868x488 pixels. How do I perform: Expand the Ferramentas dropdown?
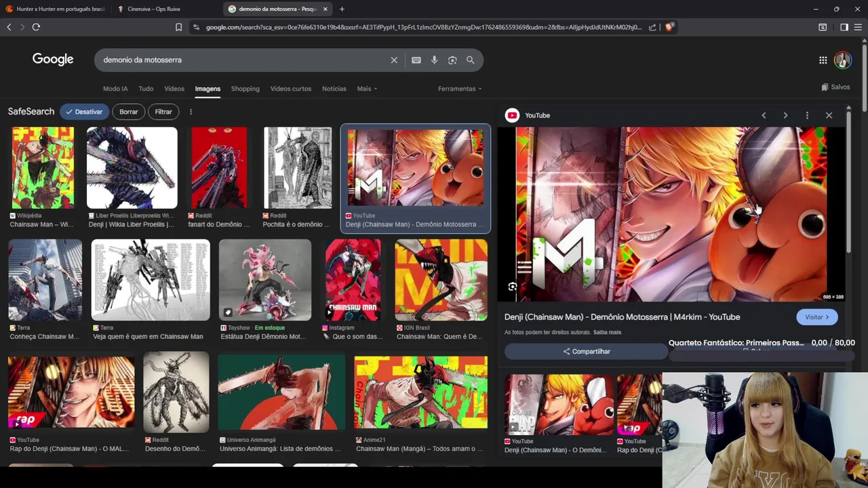coord(460,89)
